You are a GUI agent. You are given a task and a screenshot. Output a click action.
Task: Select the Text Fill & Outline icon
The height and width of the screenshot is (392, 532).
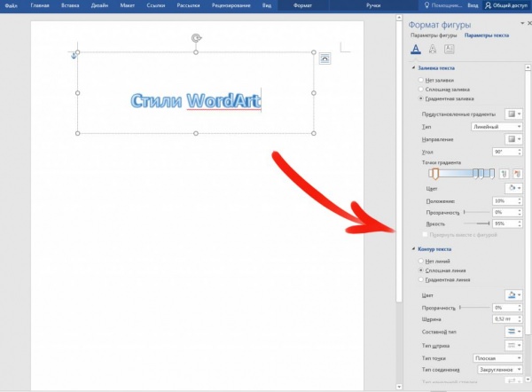416,49
